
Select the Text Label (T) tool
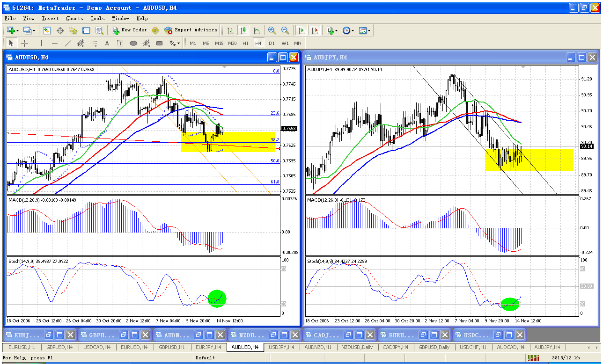(x=120, y=43)
